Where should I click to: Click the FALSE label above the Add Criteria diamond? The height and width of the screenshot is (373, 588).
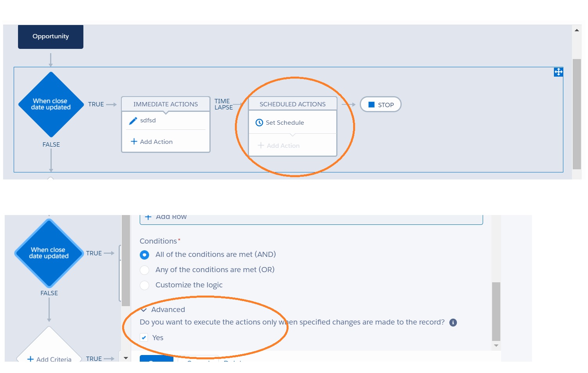point(49,293)
